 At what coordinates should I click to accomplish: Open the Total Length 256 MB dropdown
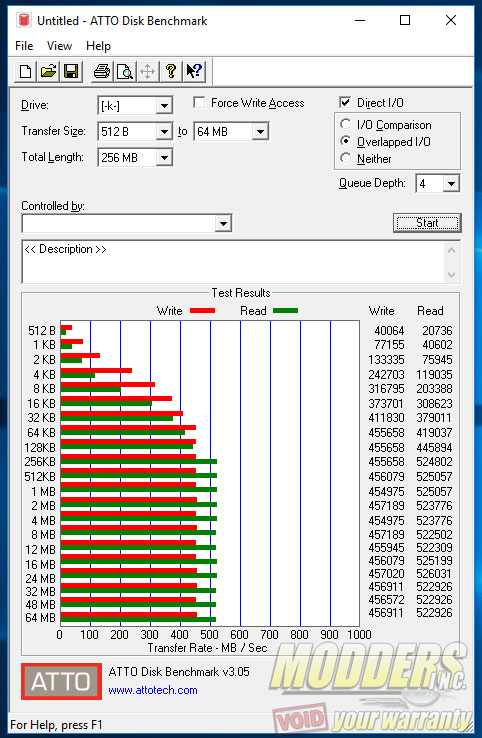[x=164, y=157]
